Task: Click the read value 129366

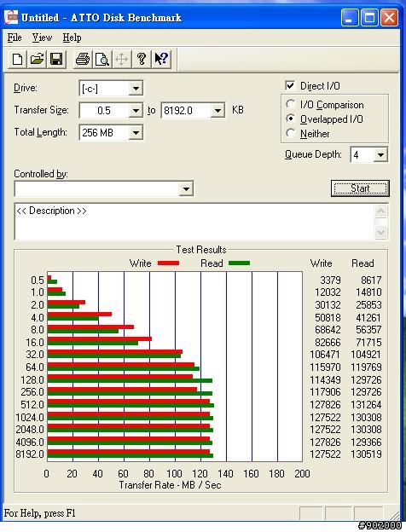Action: pos(366,442)
